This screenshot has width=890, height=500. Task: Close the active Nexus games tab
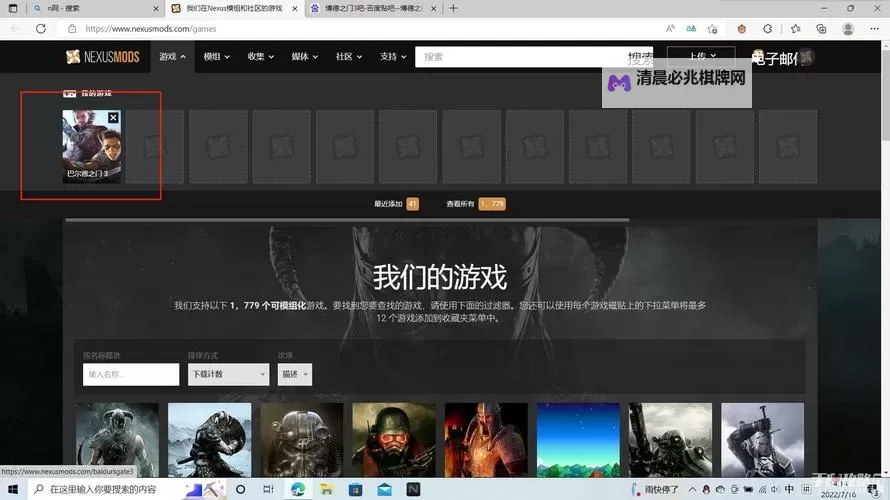295,9
